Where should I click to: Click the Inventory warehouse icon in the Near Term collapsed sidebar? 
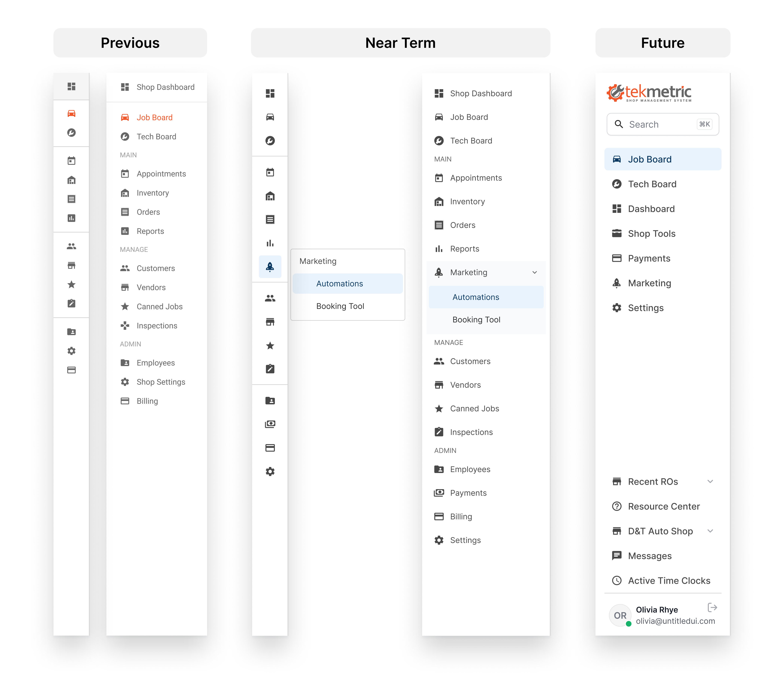coord(270,196)
